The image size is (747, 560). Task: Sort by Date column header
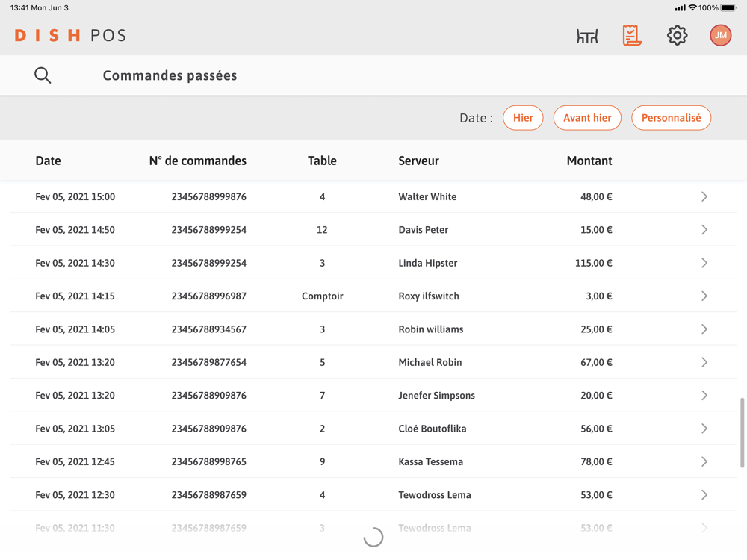[48, 161]
